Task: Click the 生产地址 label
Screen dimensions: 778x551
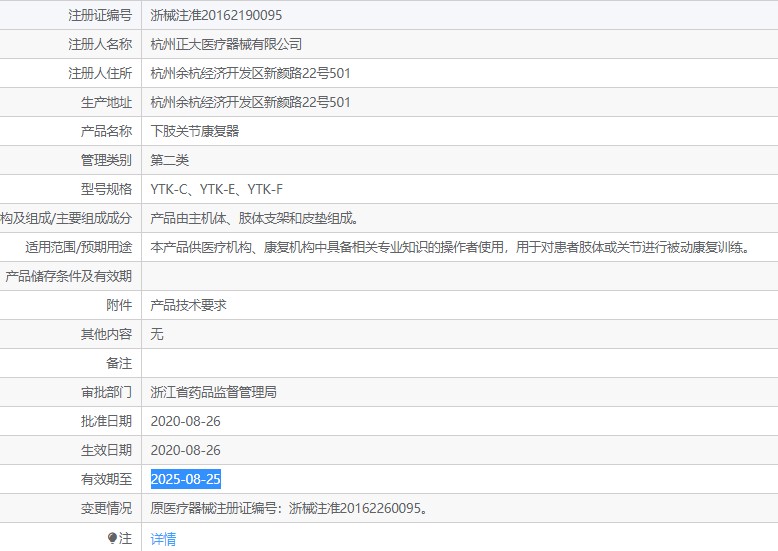Action: click(107, 102)
